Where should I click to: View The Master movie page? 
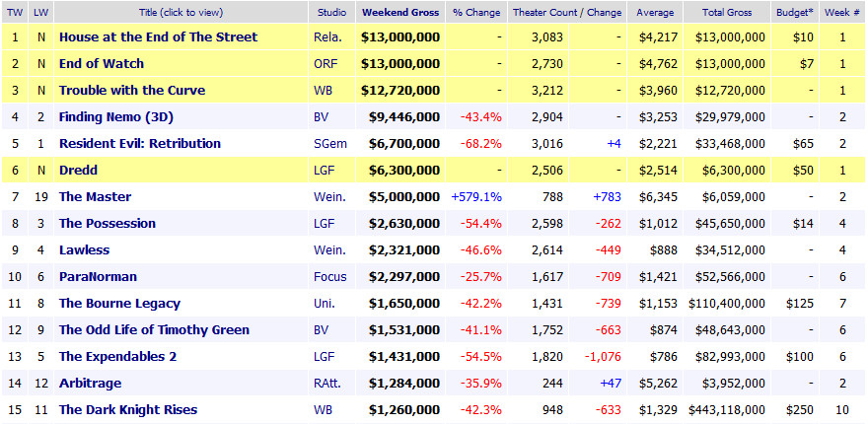coord(96,196)
